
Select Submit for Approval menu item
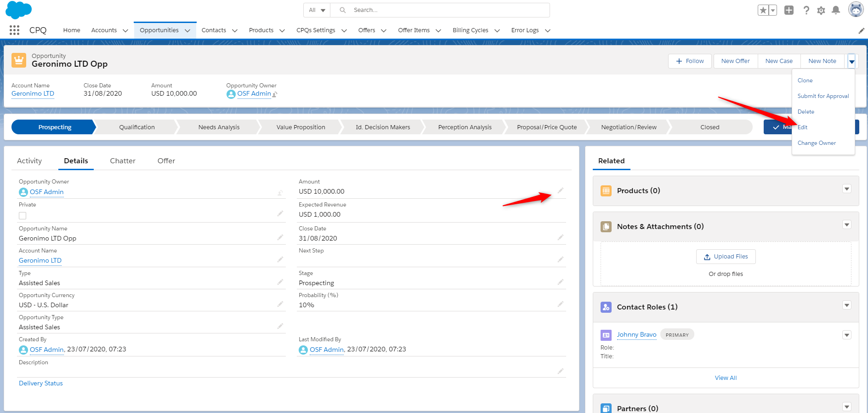823,96
